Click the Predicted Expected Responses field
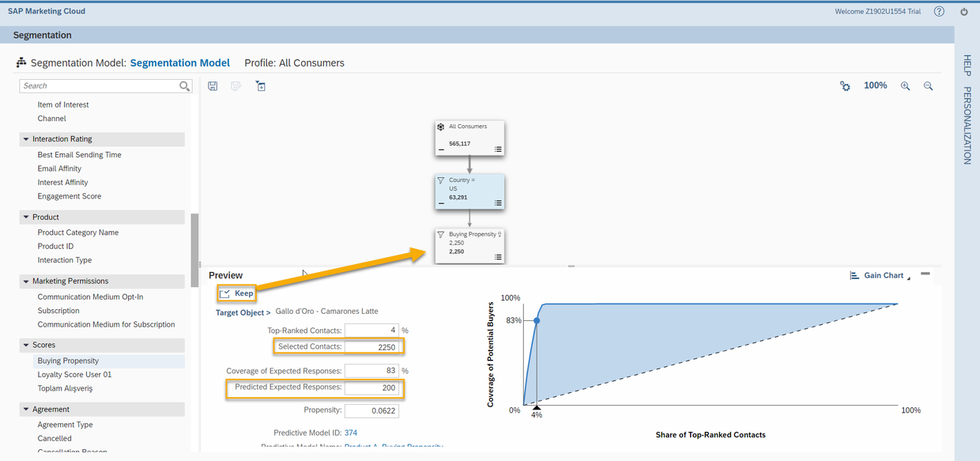The height and width of the screenshot is (461, 980). tap(371, 387)
